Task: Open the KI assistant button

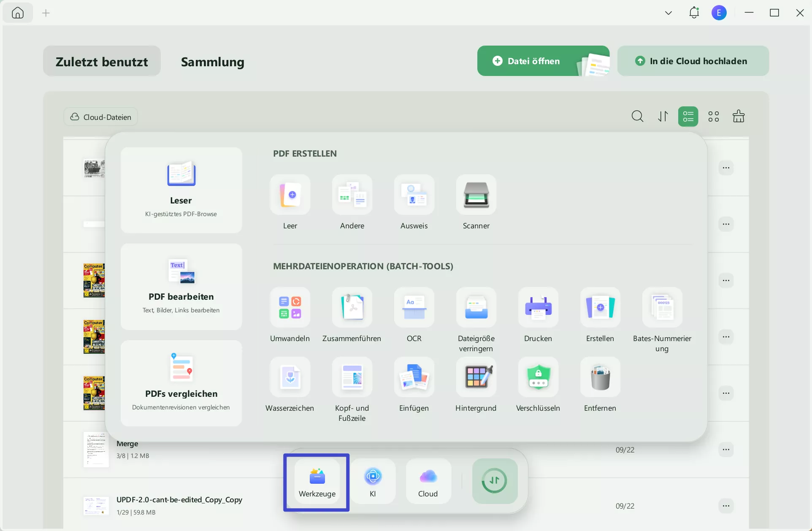Action: click(x=373, y=481)
